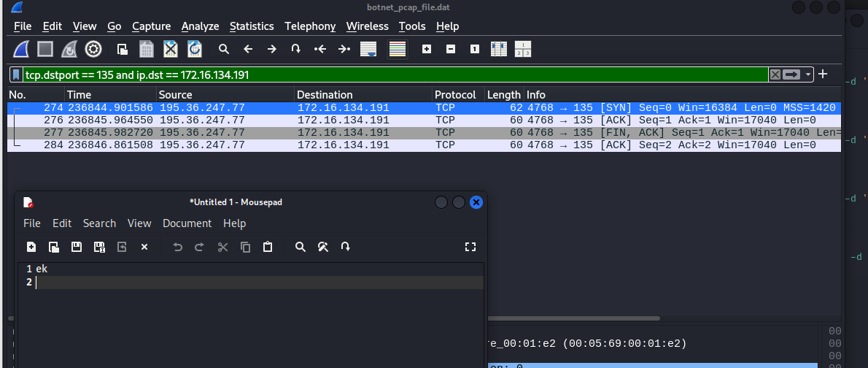The width and height of the screenshot is (868, 368).
Task: Select packet 276 ACK row
Action: click(424, 120)
